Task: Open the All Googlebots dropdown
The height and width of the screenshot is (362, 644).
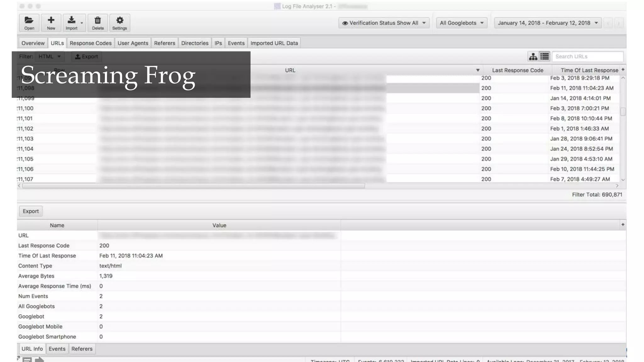Action: [x=462, y=23]
